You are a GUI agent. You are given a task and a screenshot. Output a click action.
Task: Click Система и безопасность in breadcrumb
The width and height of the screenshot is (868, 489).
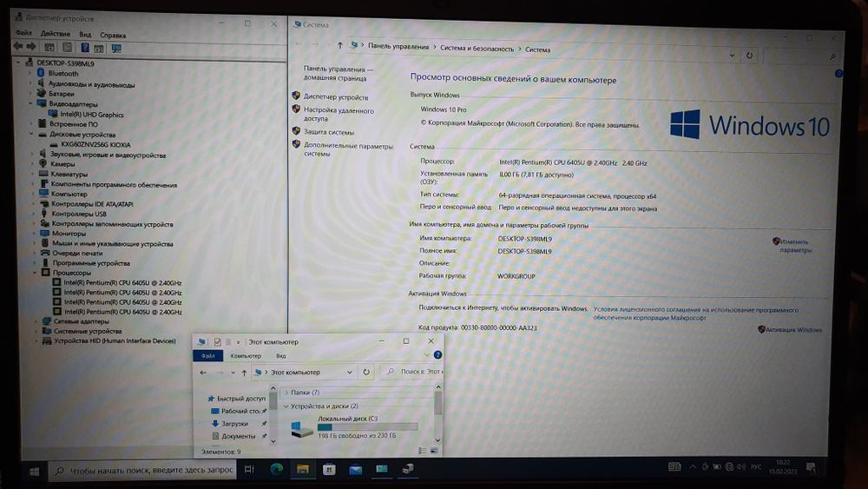477,48
